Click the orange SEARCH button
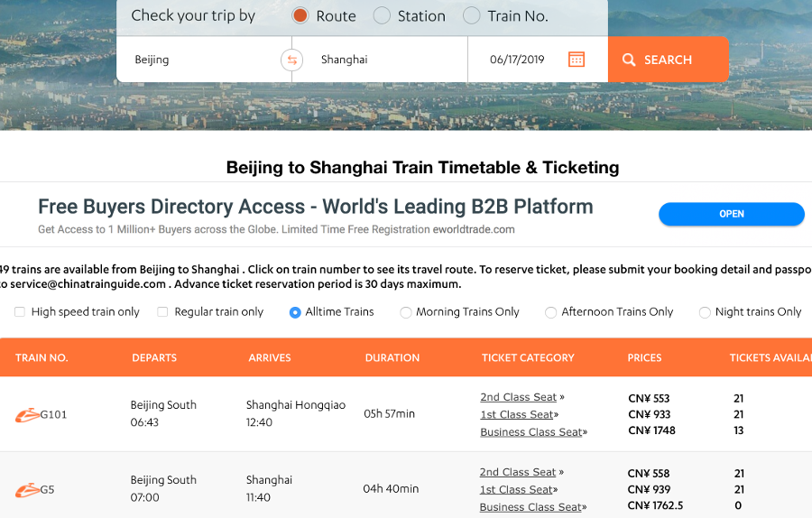Image resolution: width=812 pixels, height=518 pixels. pyautogui.click(x=668, y=60)
